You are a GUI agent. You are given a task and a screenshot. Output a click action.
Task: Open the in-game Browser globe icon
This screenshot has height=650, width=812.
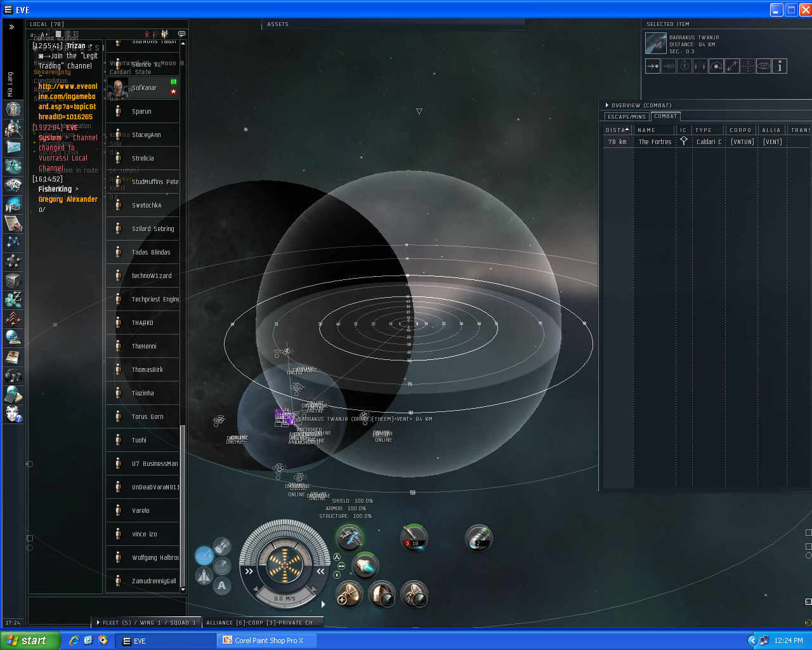pos(13,337)
